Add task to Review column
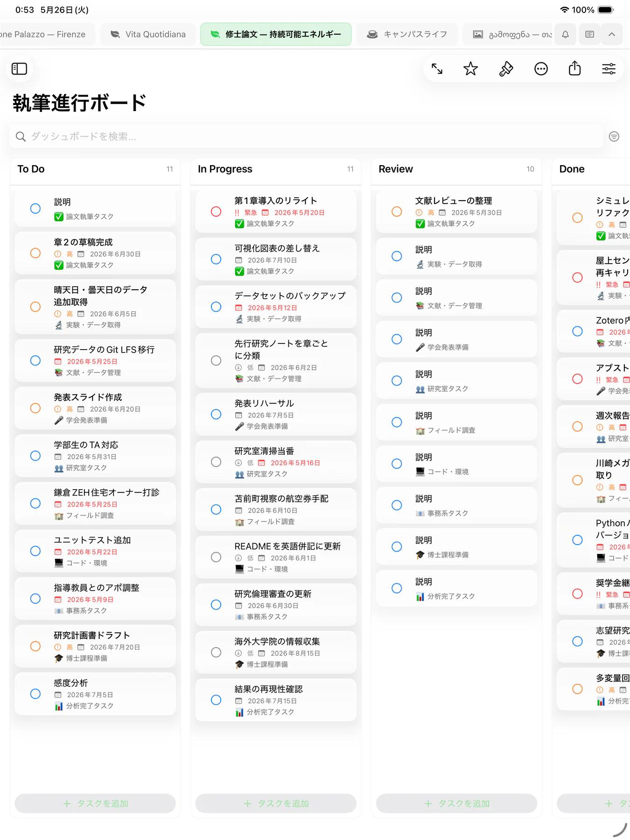Viewport: 630px width, 840px height. pos(456,804)
